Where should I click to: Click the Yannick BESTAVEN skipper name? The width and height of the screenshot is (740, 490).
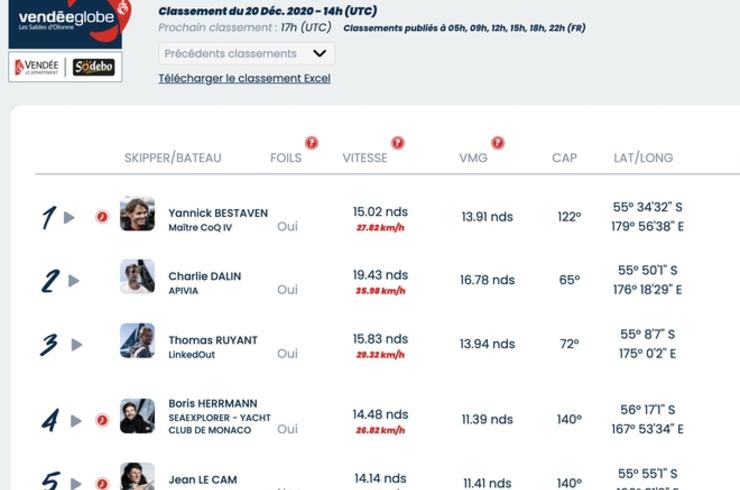[218, 213]
